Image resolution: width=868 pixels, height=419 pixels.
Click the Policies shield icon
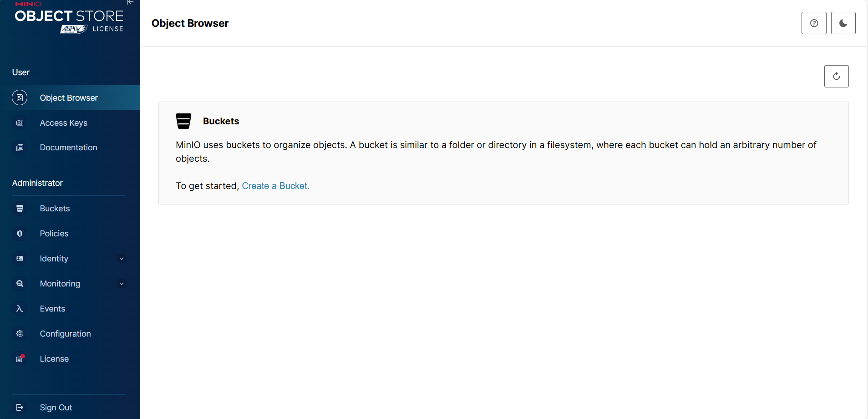tap(20, 234)
